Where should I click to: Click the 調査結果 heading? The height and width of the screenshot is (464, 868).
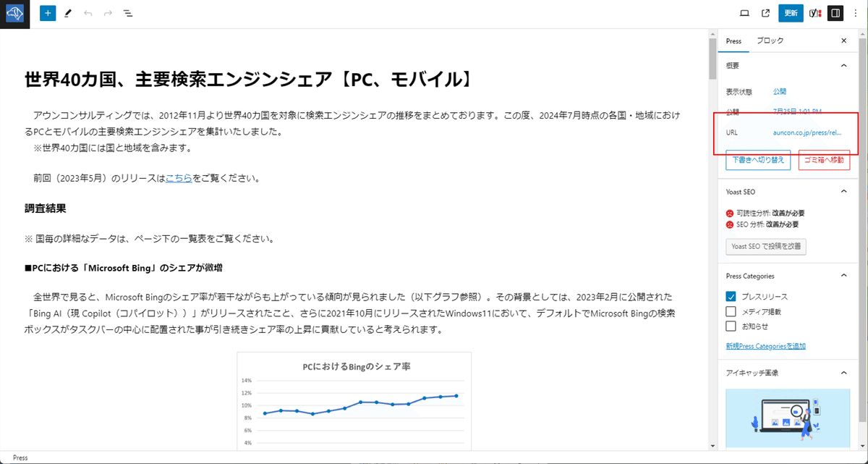click(x=46, y=208)
